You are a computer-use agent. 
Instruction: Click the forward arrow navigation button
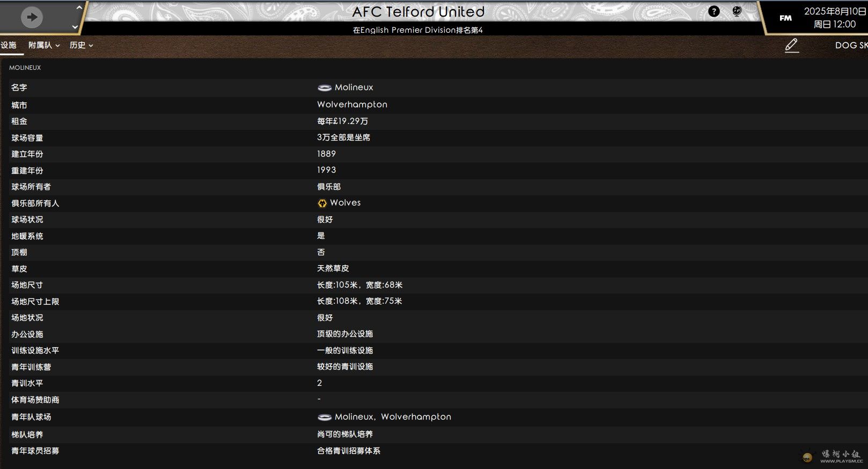[x=32, y=17]
